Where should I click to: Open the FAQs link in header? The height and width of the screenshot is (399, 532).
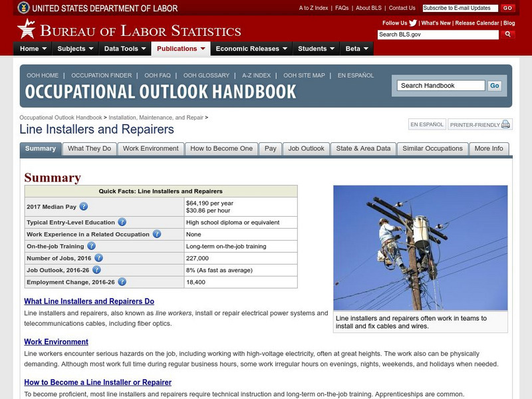click(342, 8)
